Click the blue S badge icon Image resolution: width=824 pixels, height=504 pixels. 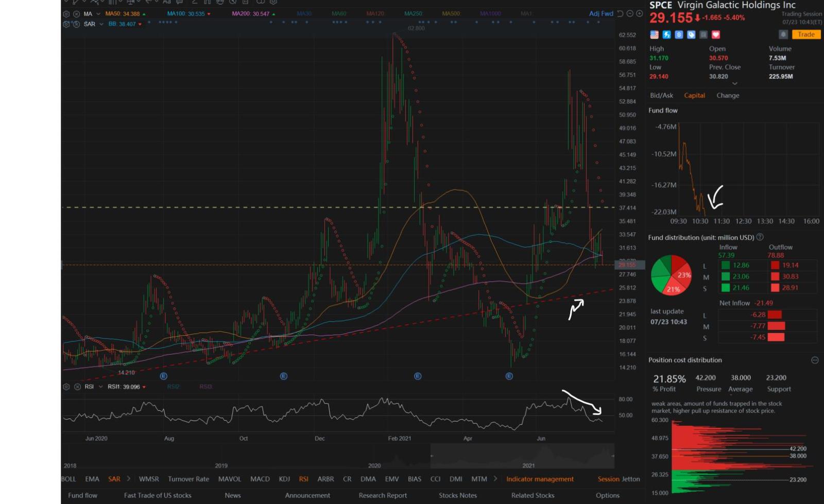(x=679, y=34)
